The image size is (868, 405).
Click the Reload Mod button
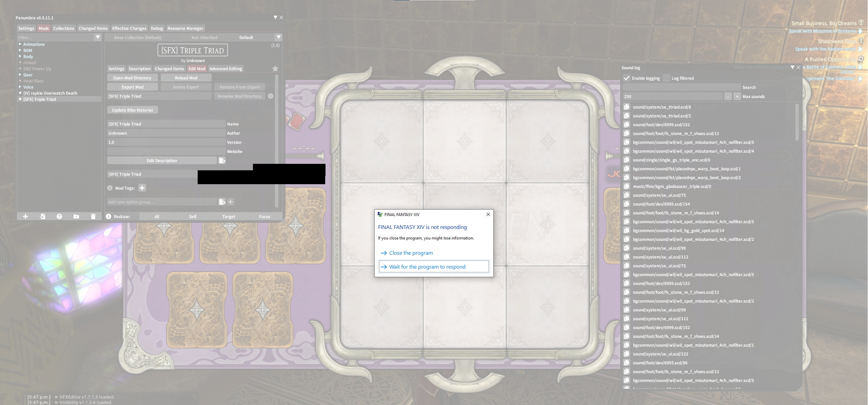point(186,78)
